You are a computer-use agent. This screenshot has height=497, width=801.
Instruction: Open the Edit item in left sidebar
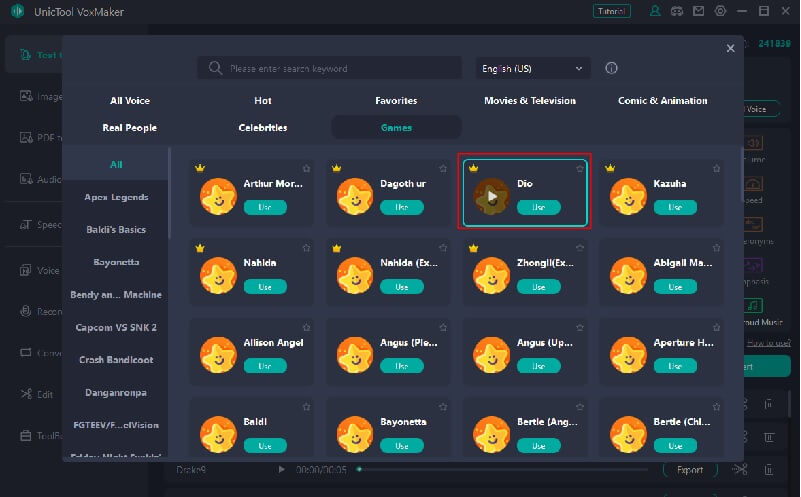tap(37, 394)
